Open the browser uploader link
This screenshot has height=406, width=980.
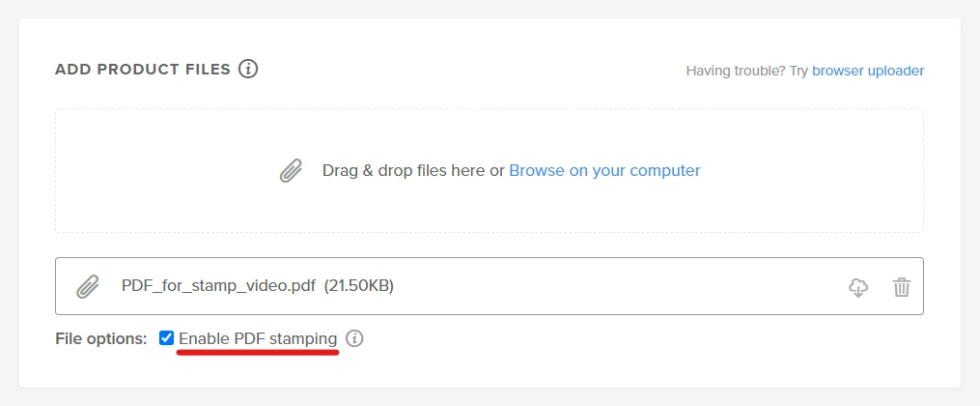tap(868, 71)
